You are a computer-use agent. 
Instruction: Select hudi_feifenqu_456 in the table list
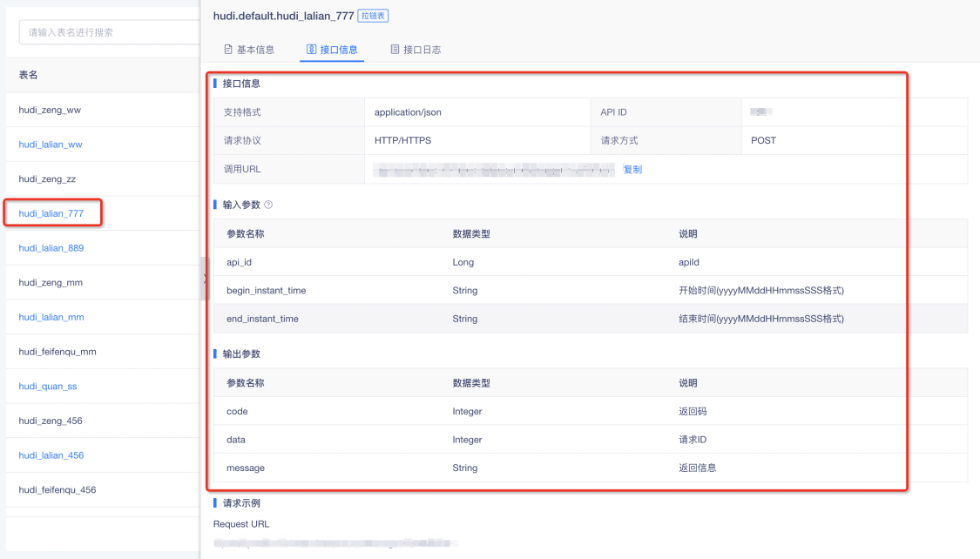click(x=57, y=489)
